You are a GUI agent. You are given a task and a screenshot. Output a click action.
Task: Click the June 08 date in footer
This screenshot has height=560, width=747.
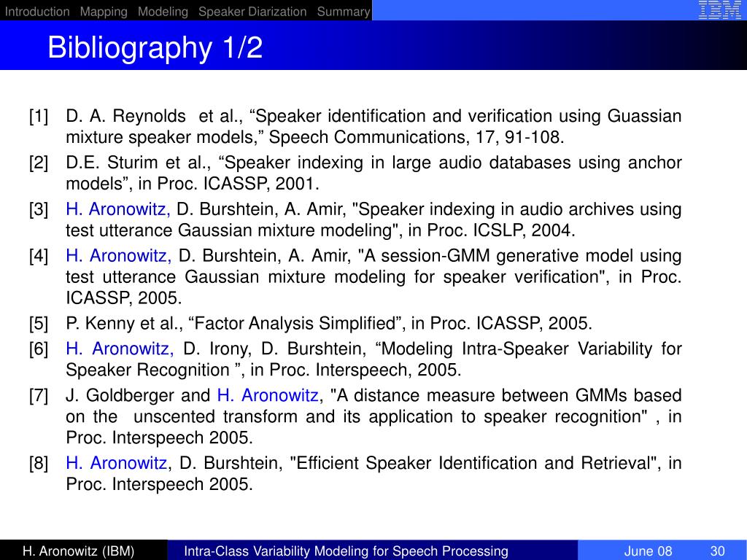click(x=648, y=551)
